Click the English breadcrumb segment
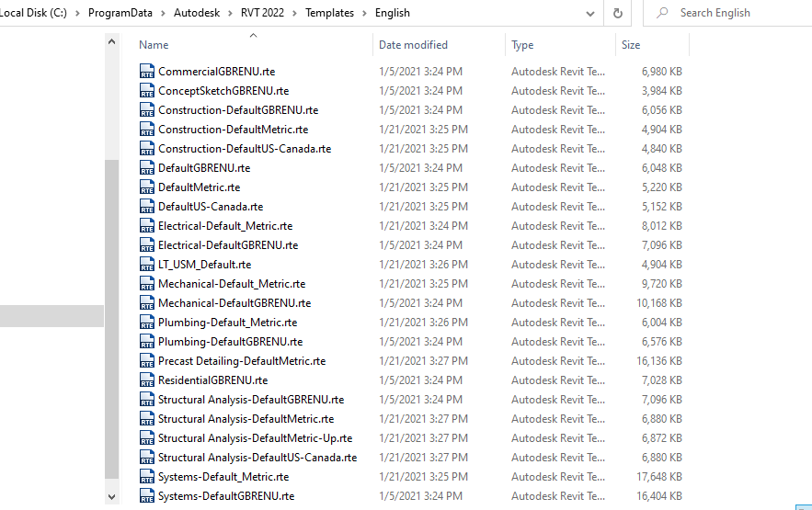812x510 pixels. [393, 13]
